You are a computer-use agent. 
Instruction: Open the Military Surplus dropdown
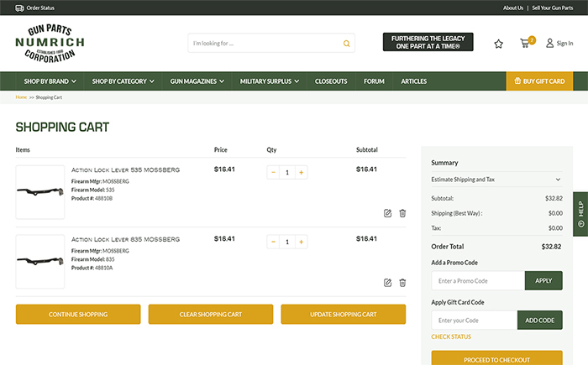[x=270, y=81]
